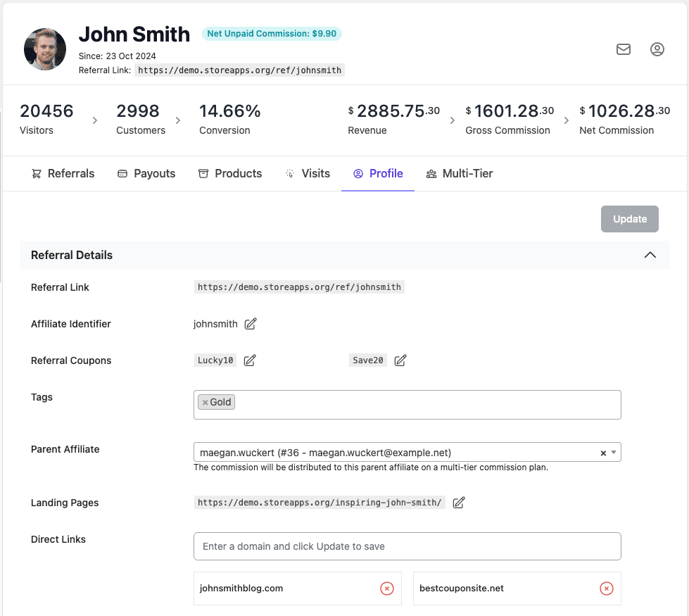Viewport: 689px width, 616px height.
Task: Collapse the Referral Details section
Action: [x=650, y=255]
